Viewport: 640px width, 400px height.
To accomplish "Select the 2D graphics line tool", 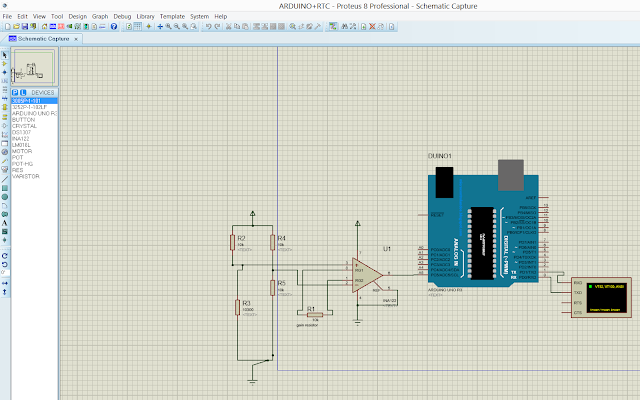I will [x=5, y=179].
